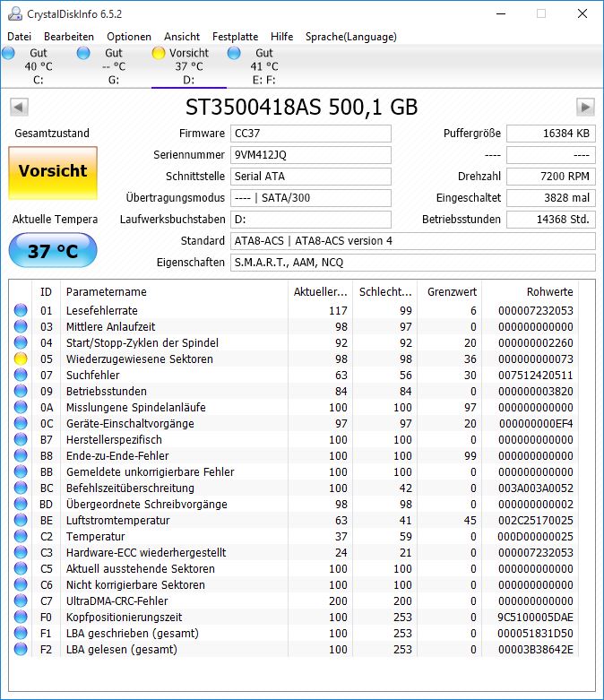Click the status icon for Start/Stopp-Zyklen der Spindel
Image resolution: width=604 pixels, height=700 pixels.
21,342
